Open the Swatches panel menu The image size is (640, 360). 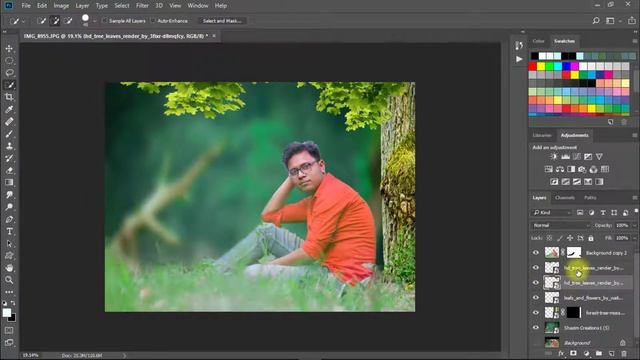click(635, 41)
